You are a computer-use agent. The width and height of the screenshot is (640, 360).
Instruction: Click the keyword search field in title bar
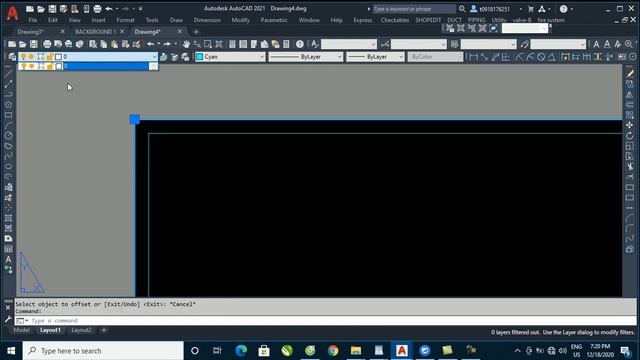[x=413, y=9]
